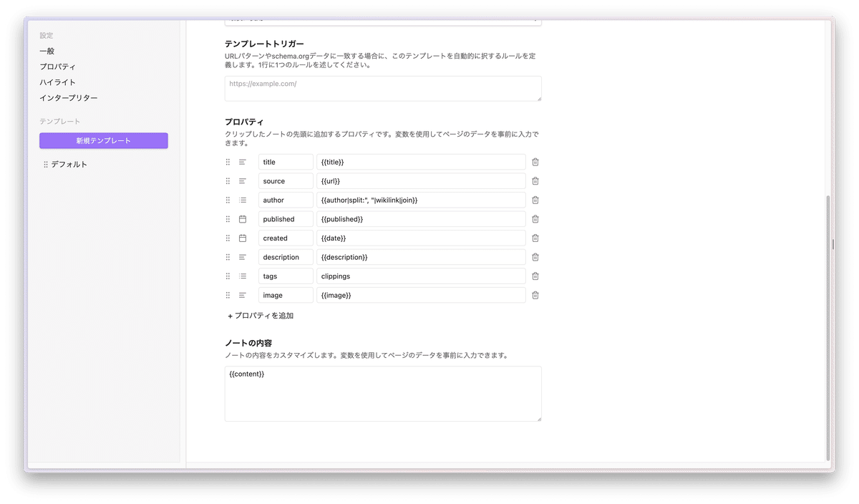The width and height of the screenshot is (859, 504).
Task: Click the 新規テンプレート button
Action: [104, 140]
